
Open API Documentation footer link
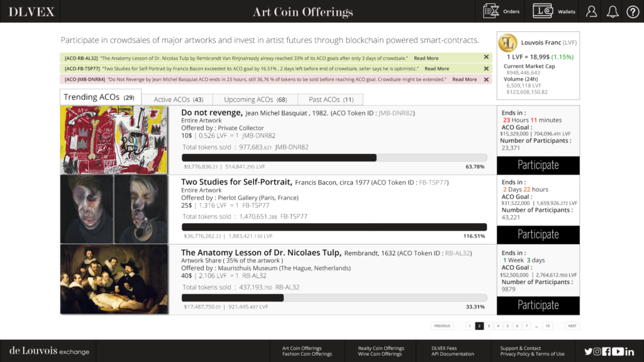coord(453,354)
